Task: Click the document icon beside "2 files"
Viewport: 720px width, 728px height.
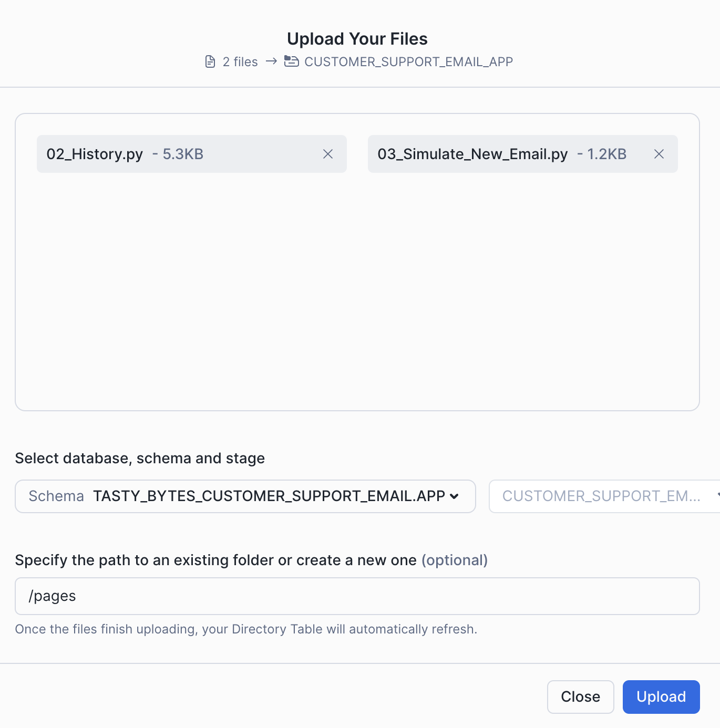Action: click(210, 61)
